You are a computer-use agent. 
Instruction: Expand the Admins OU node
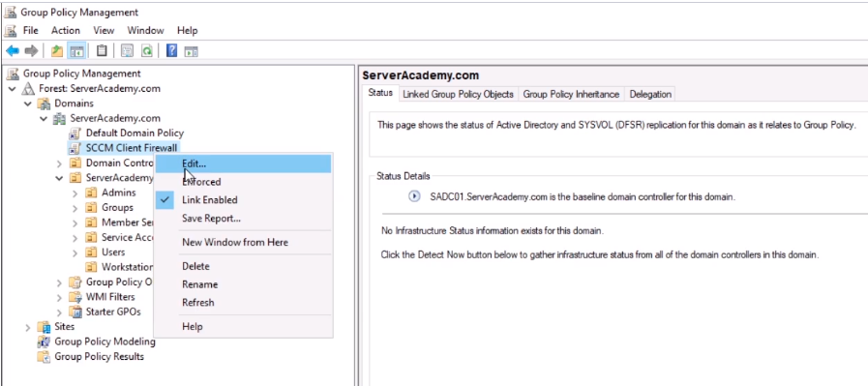pyautogui.click(x=75, y=193)
